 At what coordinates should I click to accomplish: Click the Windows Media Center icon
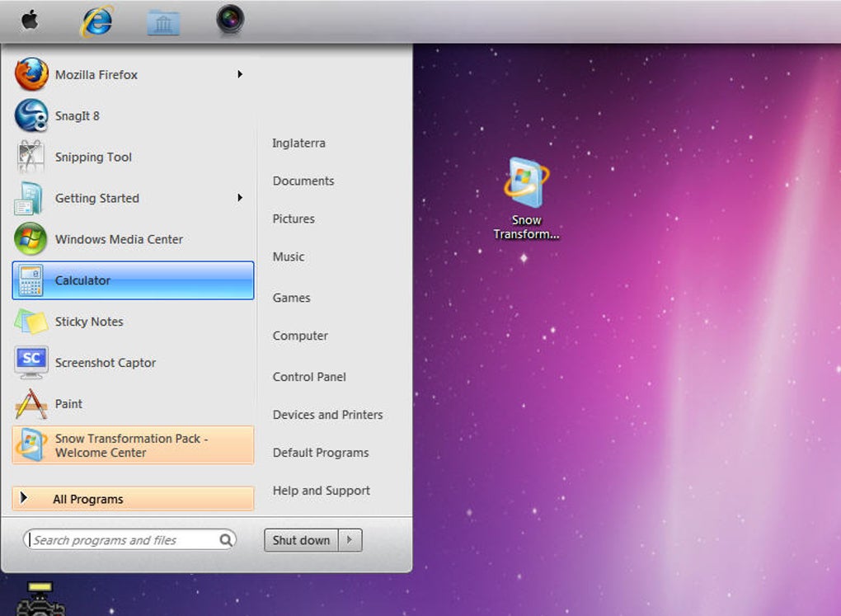tap(31, 239)
